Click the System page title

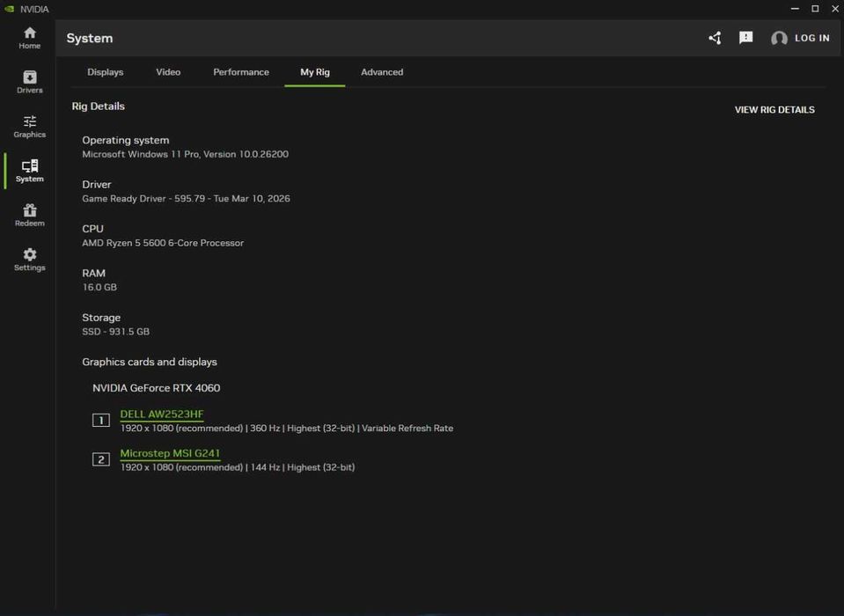pos(90,38)
